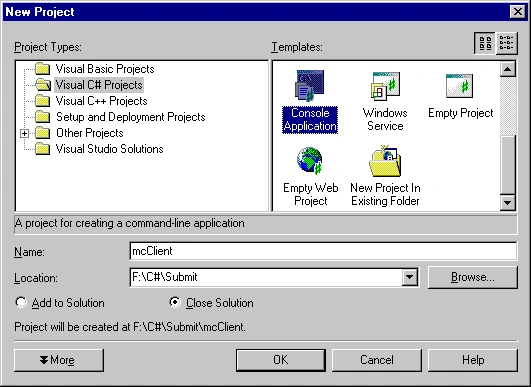Click the Console Application label text
The width and height of the screenshot is (531, 387).
310,119
